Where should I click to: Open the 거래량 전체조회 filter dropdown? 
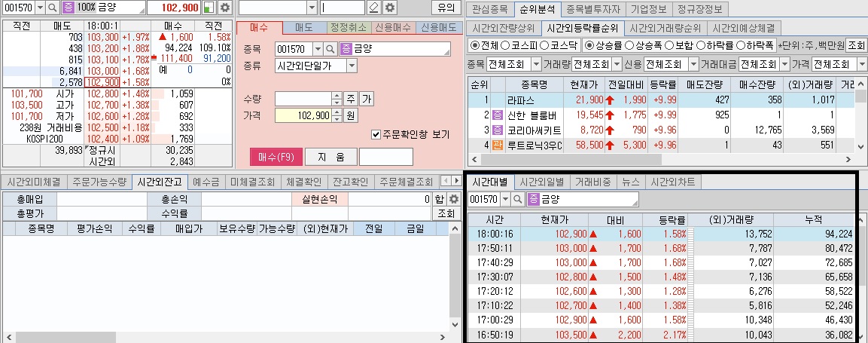point(617,64)
